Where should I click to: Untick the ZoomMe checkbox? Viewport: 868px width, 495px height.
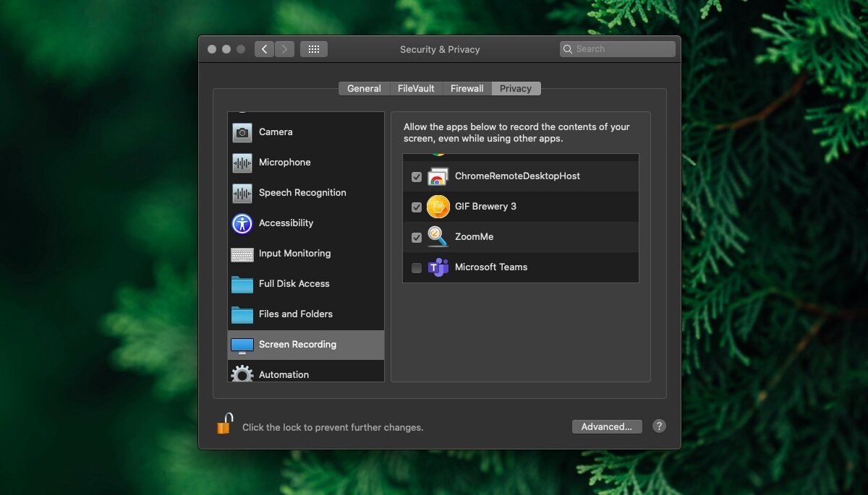point(417,238)
